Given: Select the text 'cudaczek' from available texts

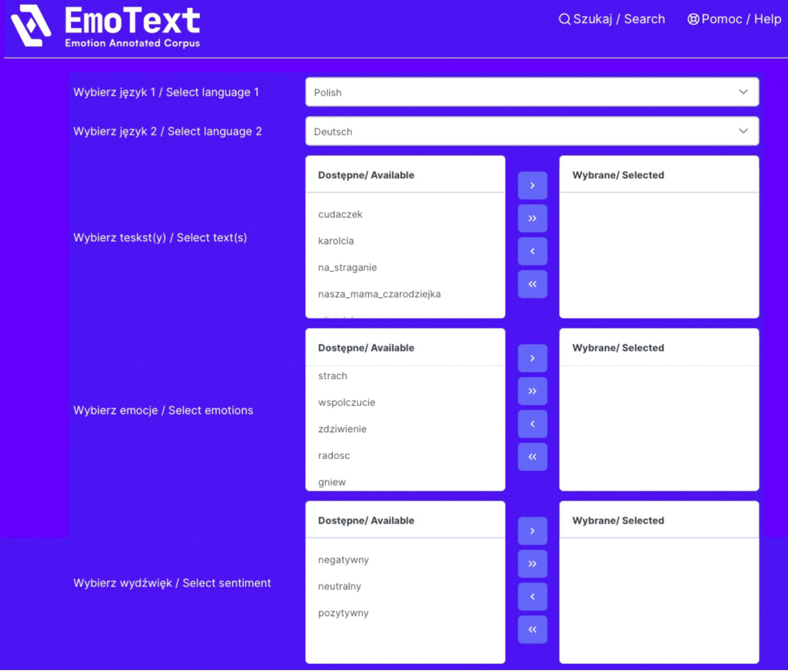Looking at the screenshot, I should point(340,214).
